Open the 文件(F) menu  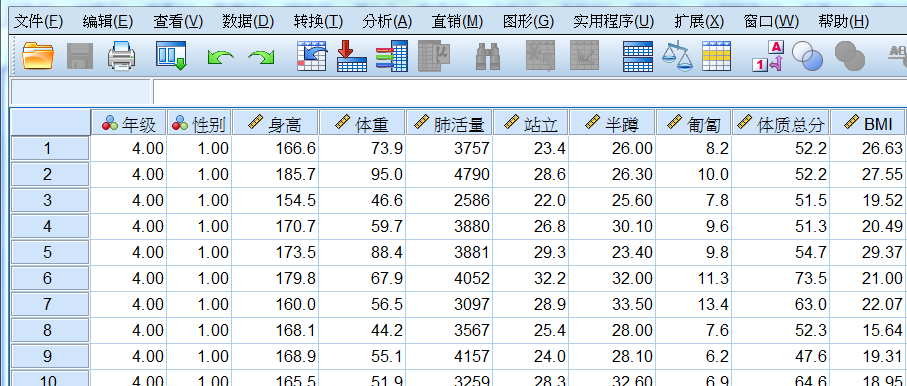pos(38,22)
